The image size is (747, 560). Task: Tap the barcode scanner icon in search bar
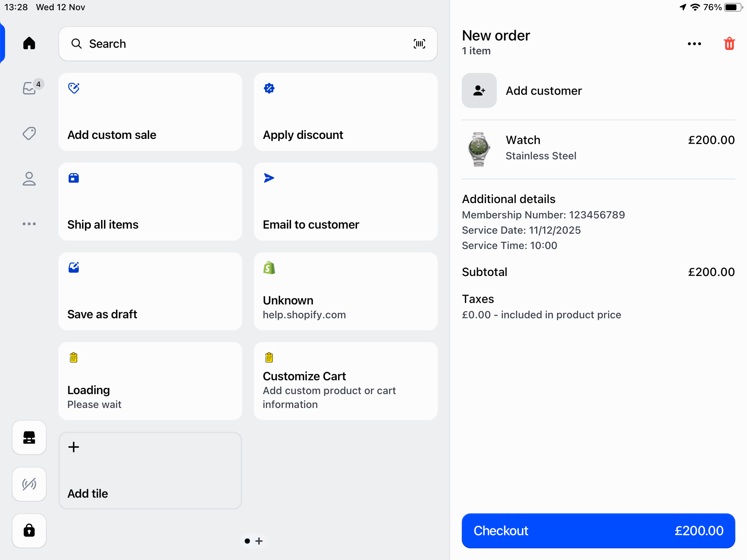(x=419, y=43)
